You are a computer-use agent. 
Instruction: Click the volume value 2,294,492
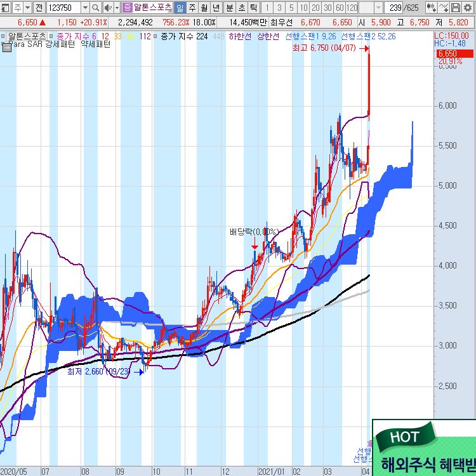[135, 22]
